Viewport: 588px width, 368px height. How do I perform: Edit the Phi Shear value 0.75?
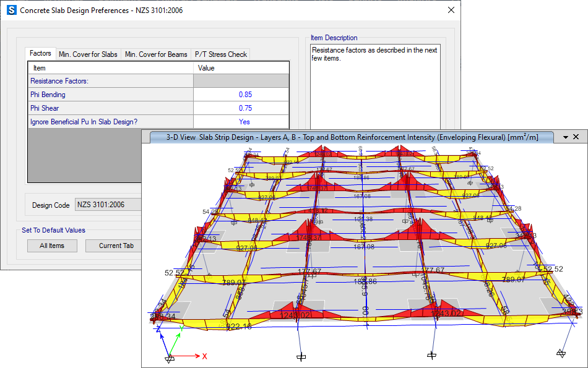[244, 108]
